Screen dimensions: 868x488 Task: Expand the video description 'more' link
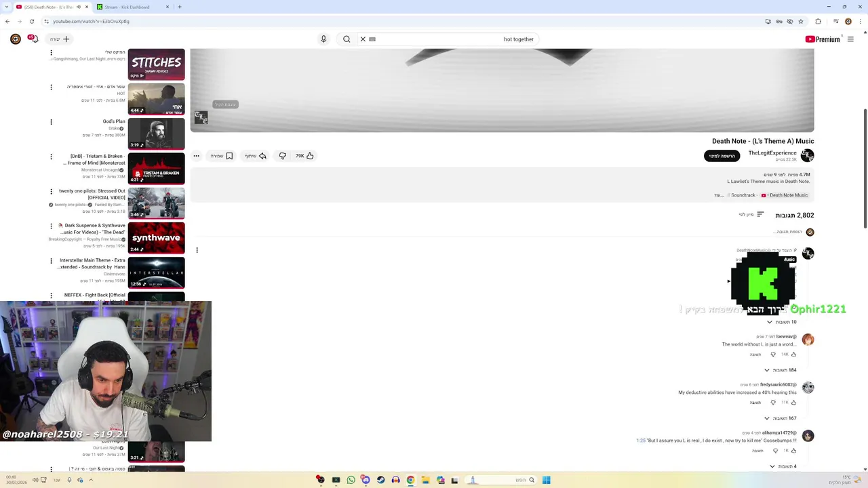719,195
